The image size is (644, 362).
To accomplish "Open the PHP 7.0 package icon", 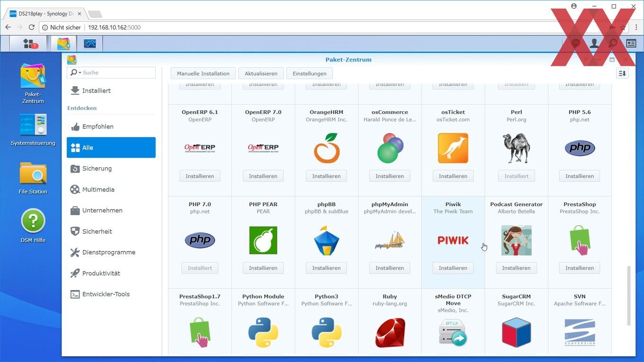I will (200, 240).
